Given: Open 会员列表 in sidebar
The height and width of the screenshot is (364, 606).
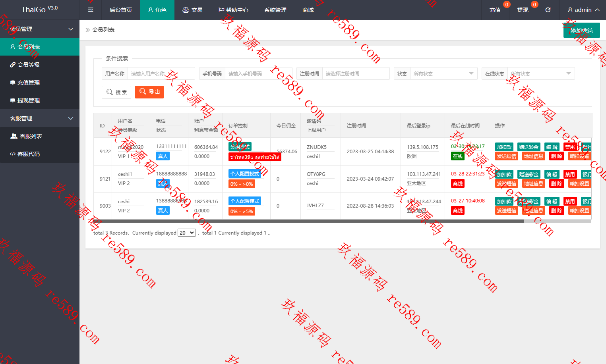Looking at the screenshot, I should point(40,47).
